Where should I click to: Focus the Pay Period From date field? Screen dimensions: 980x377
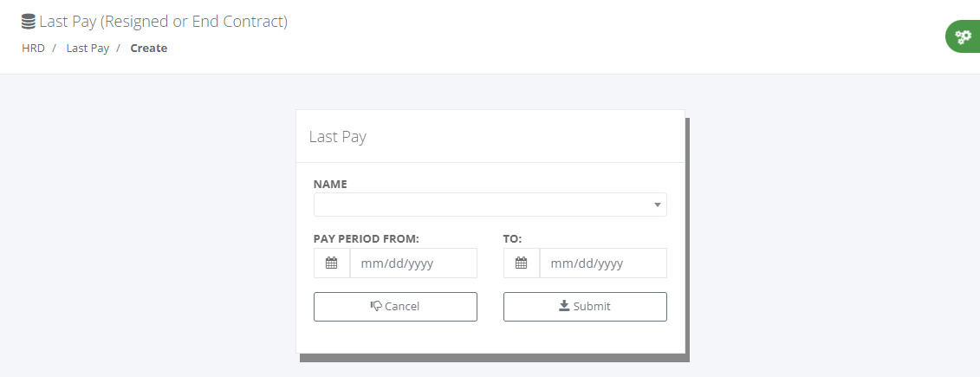coord(412,263)
